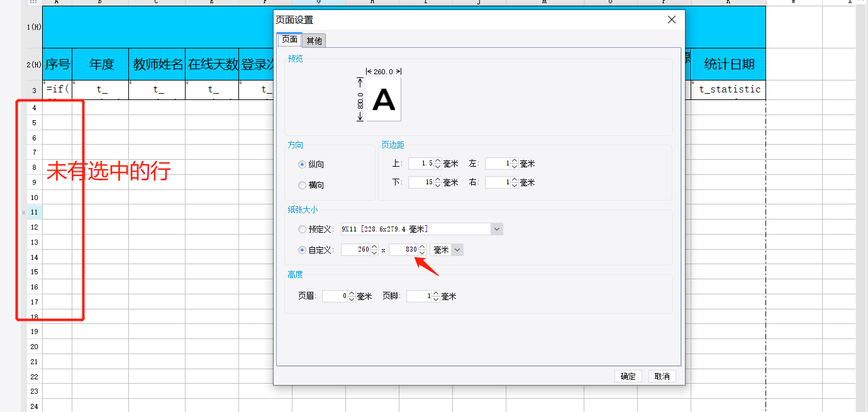Select the t_statistic cell in row 3
This screenshot has height=412, width=868.
[728, 90]
